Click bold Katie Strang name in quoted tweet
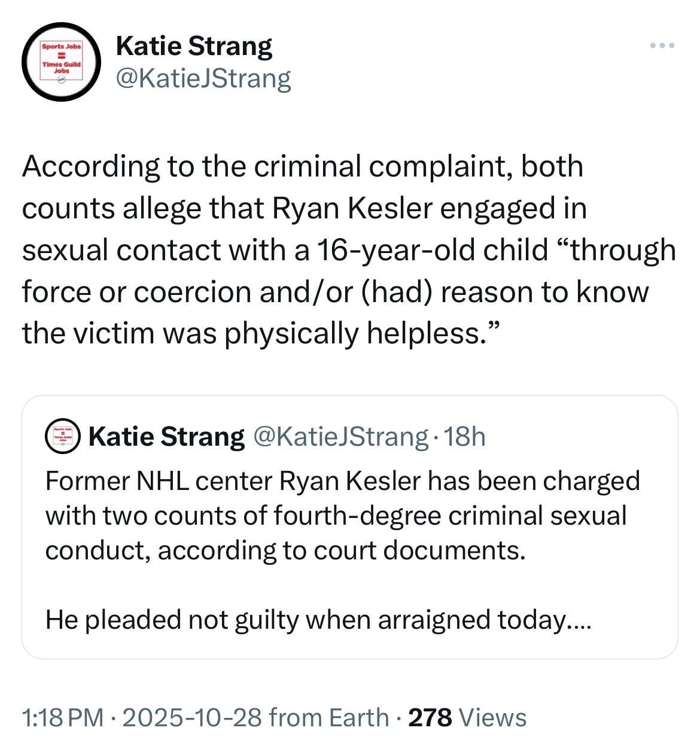This screenshot has width=700, height=749. coord(166,437)
